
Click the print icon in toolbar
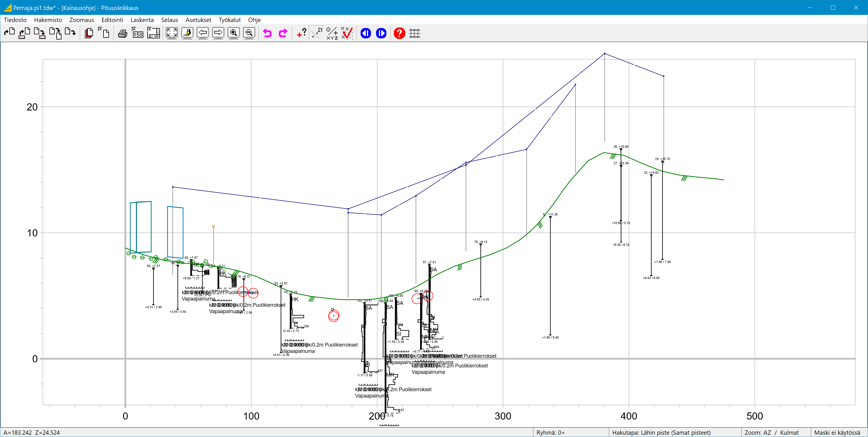(x=123, y=33)
